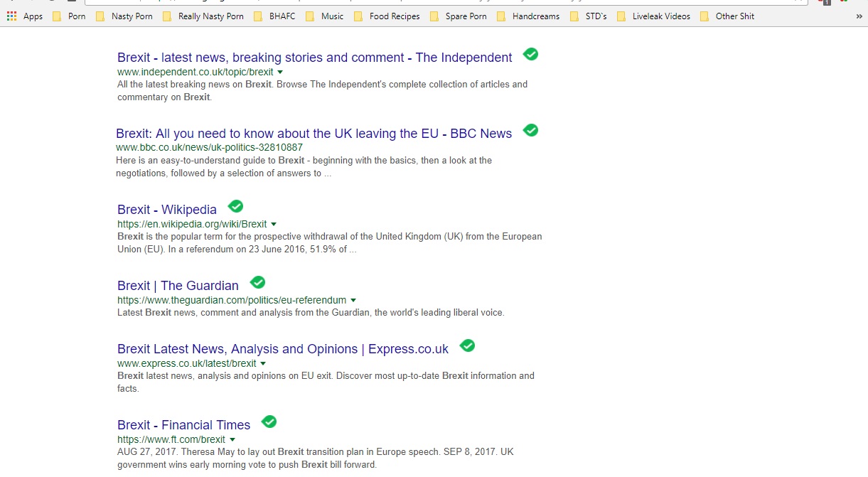
Task: Expand dropdown arrow next to ft.com/brexit URL
Action: 232,440
